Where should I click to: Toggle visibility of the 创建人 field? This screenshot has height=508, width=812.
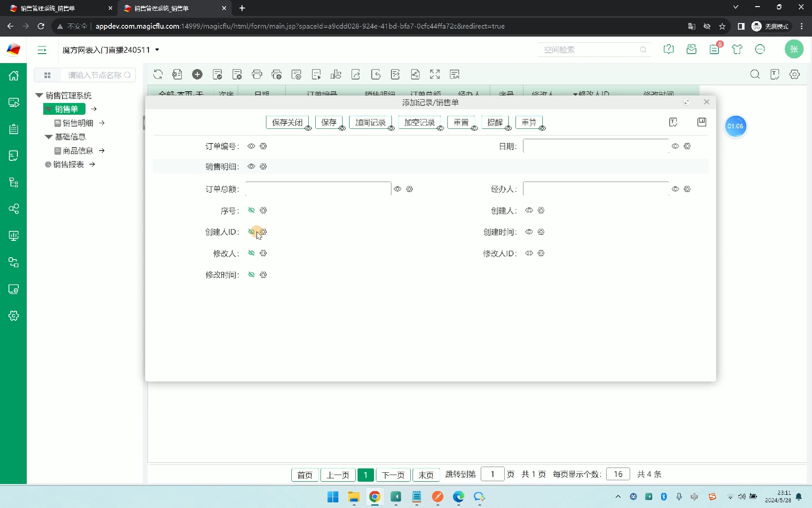tap(529, 210)
